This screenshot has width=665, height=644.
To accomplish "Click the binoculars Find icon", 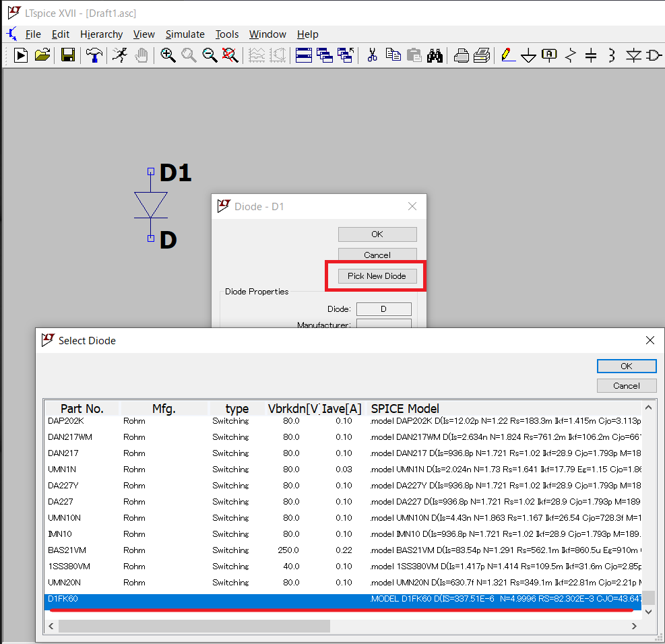I will tap(435, 55).
